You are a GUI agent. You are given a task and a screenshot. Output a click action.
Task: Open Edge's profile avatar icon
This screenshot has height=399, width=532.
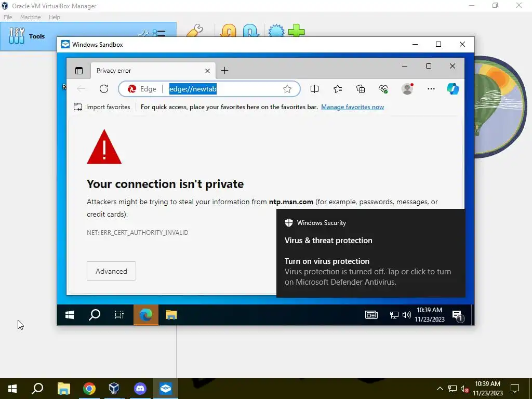(x=407, y=89)
